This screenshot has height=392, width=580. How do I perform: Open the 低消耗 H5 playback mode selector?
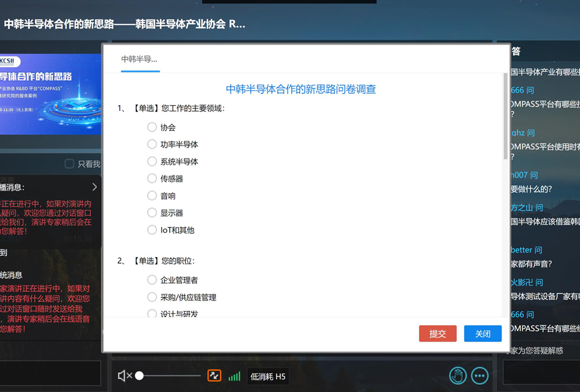[268, 377]
